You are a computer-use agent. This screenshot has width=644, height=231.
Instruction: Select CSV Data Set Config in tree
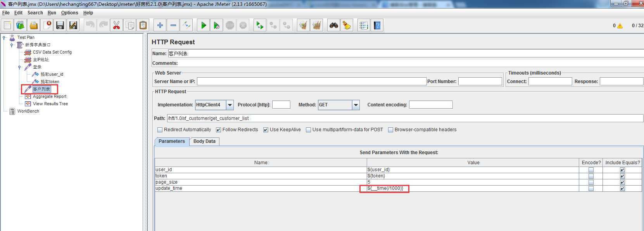click(x=52, y=52)
